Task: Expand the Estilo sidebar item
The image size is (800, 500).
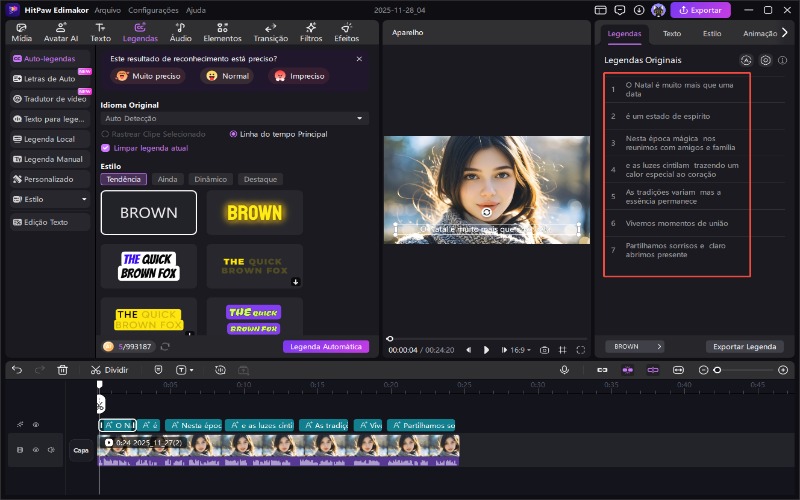Action: pyautogui.click(x=50, y=199)
